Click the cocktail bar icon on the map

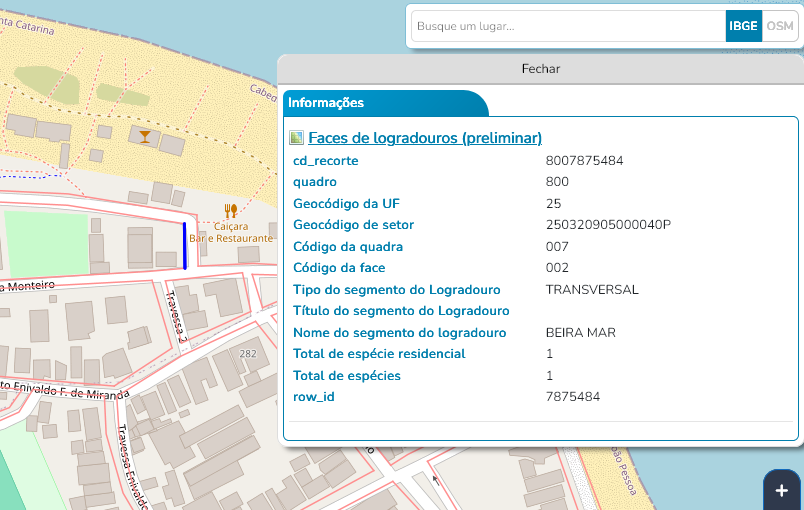click(x=146, y=136)
